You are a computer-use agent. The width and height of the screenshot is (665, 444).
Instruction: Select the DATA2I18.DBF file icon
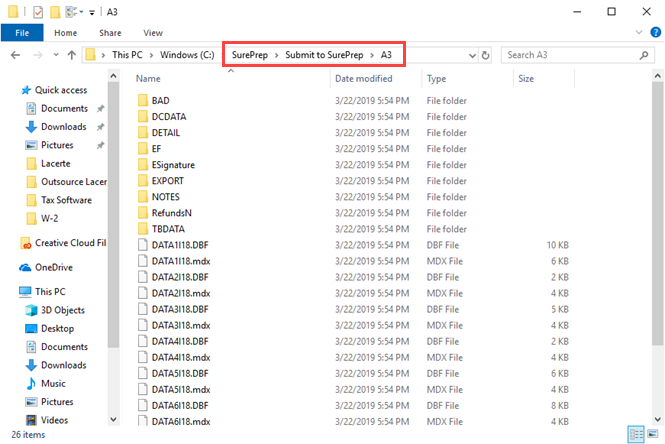pos(143,277)
